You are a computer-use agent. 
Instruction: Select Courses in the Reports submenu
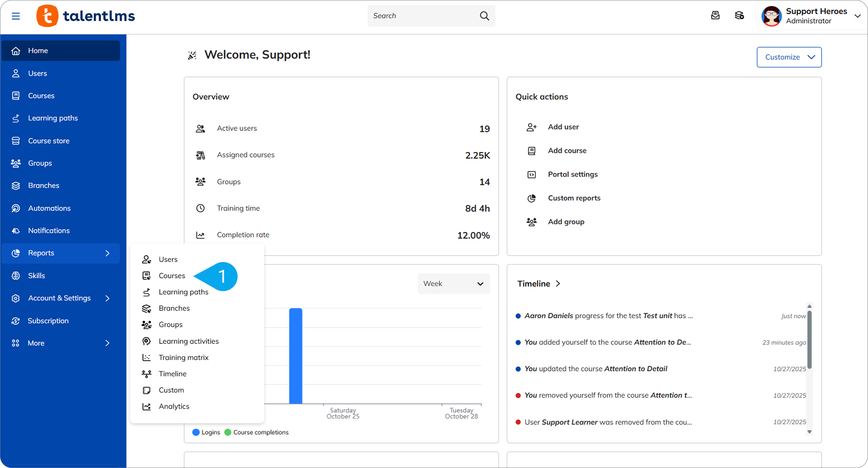coord(172,276)
